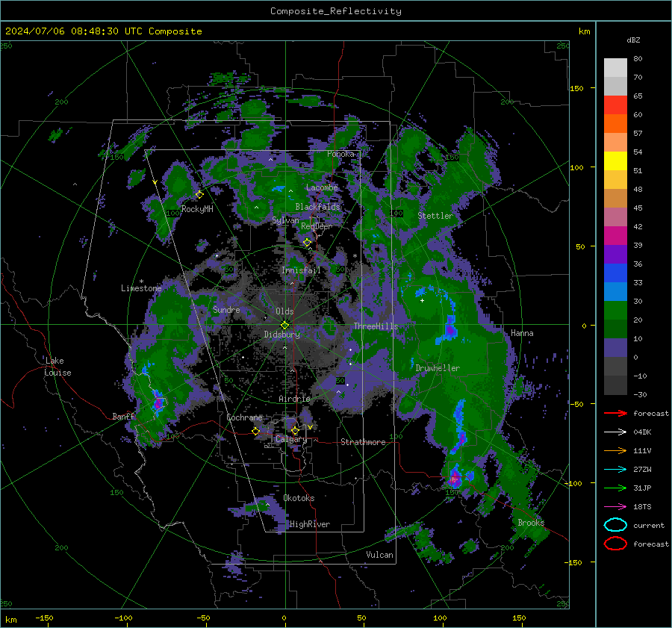Click the Olds town label
Viewport: 672px width, 628px height.
tap(284, 311)
